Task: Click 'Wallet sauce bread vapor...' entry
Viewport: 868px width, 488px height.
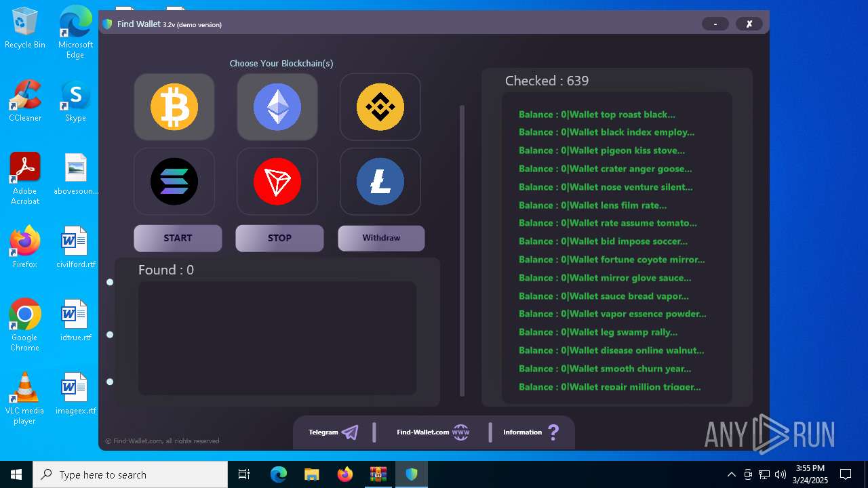Action: pos(604,296)
